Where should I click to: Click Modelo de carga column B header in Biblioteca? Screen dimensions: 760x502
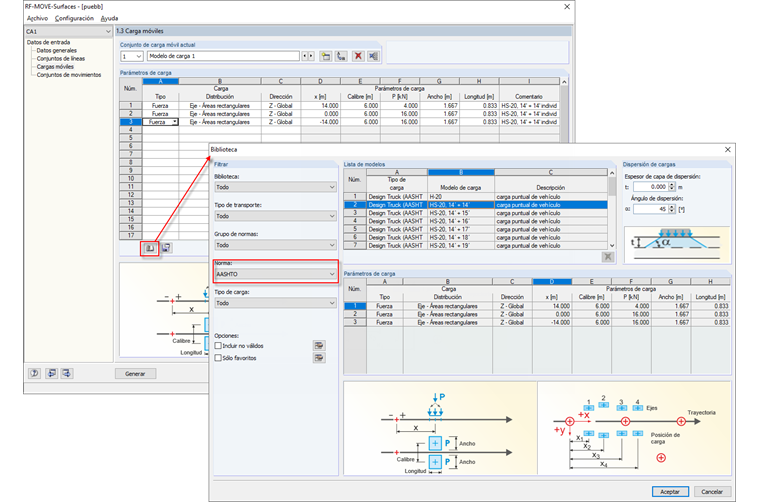(461, 173)
